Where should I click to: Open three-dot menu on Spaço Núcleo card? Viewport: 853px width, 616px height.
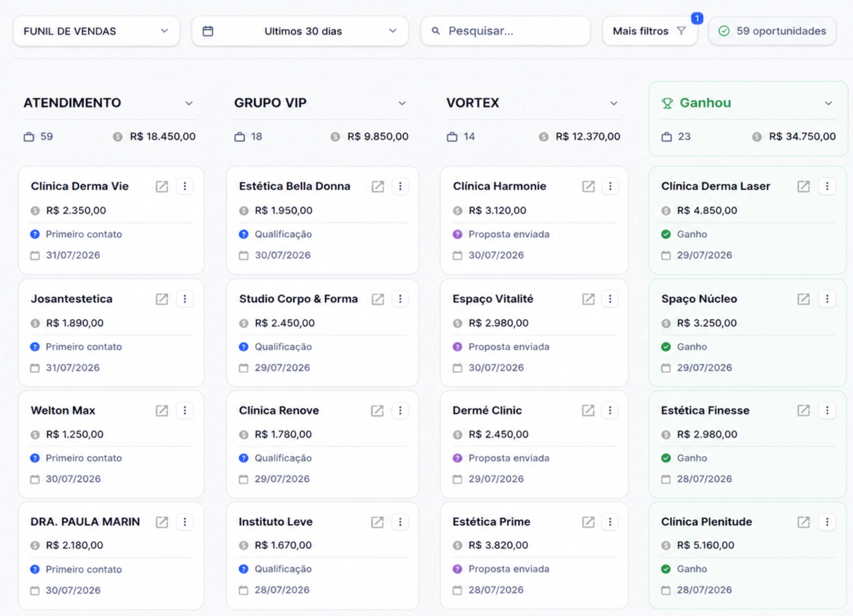tap(827, 299)
